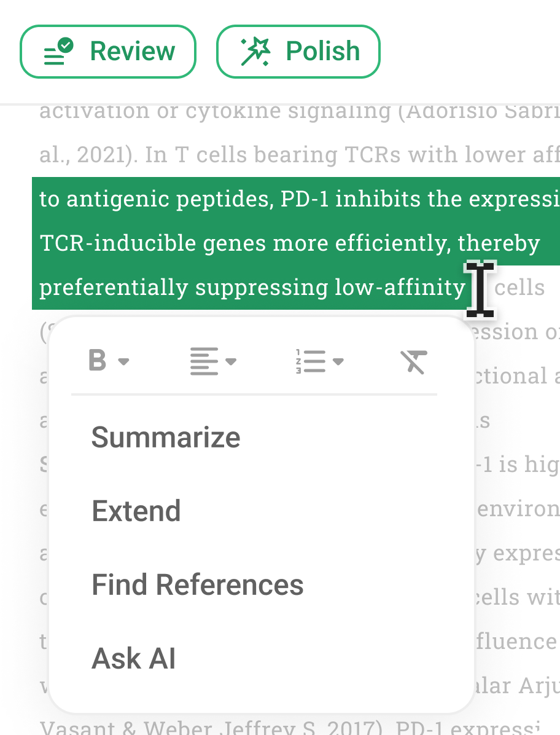Screen dimensions: 560x735
Task: Click the text alignment icon
Action: click(204, 361)
